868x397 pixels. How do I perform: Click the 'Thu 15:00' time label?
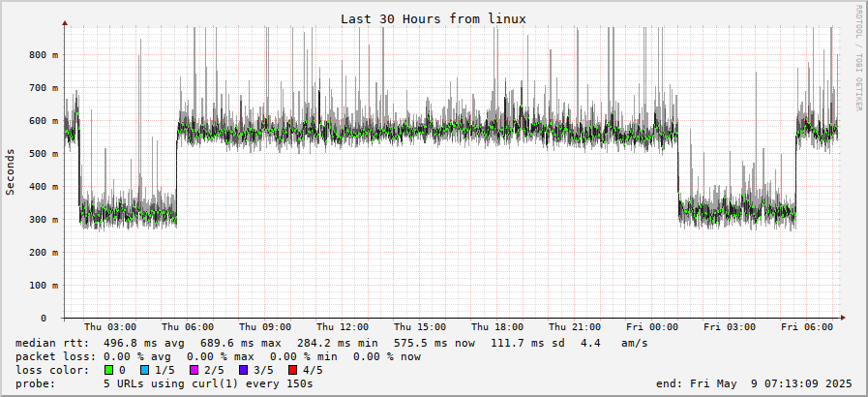[x=421, y=327]
